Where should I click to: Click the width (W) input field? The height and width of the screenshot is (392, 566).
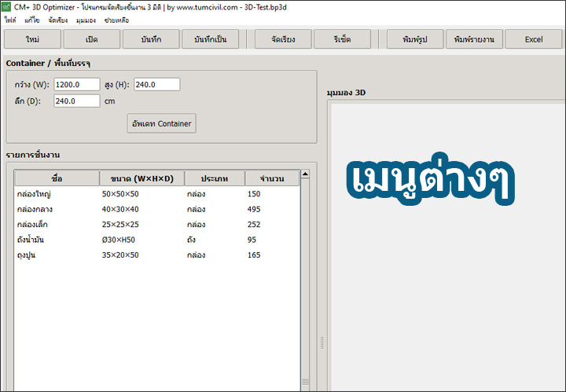tap(76, 84)
